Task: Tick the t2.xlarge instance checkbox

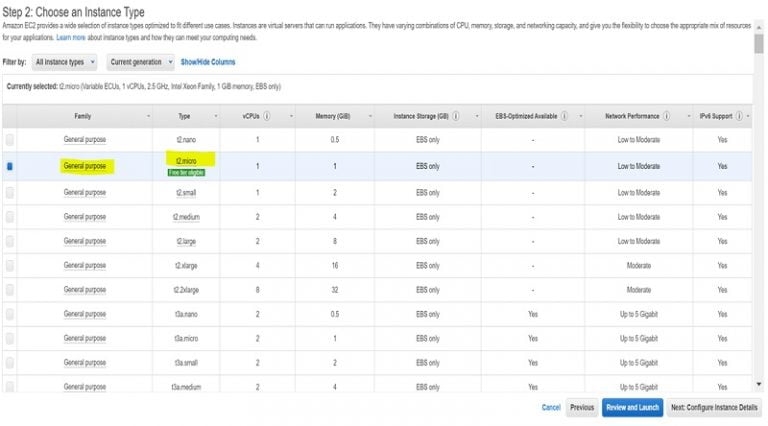Action: point(10,265)
